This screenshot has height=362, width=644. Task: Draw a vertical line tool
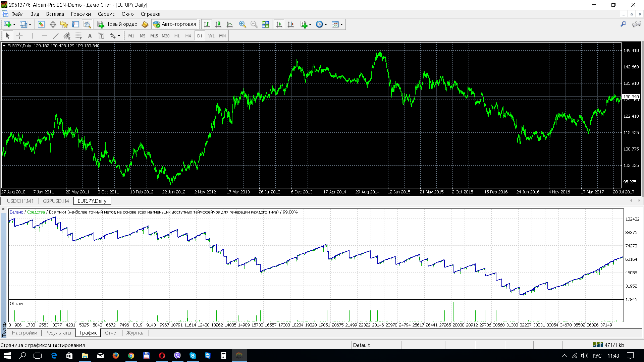(33, 36)
